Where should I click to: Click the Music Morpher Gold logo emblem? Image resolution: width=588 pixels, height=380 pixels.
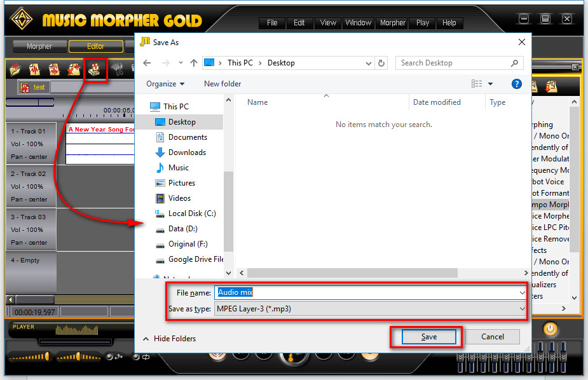[x=21, y=18]
